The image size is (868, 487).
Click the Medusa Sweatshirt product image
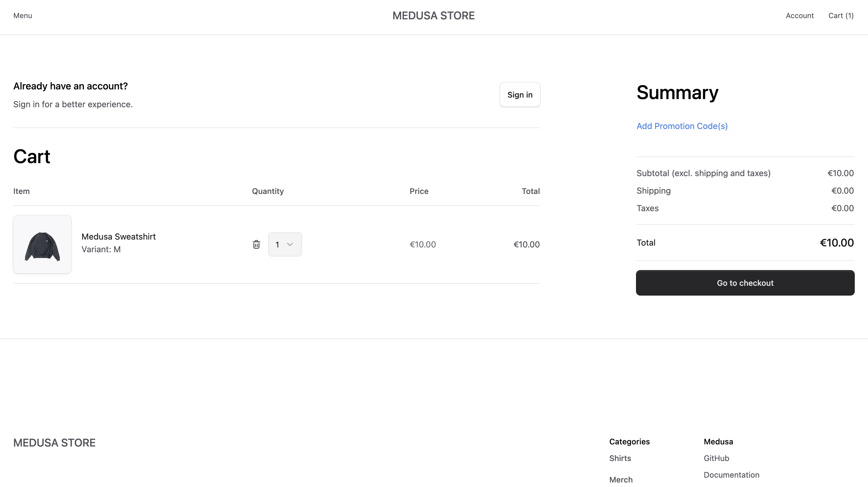click(x=42, y=244)
